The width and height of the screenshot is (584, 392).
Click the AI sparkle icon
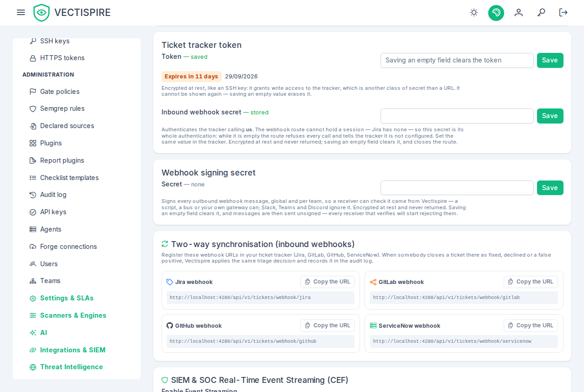(x=33, y=333)
